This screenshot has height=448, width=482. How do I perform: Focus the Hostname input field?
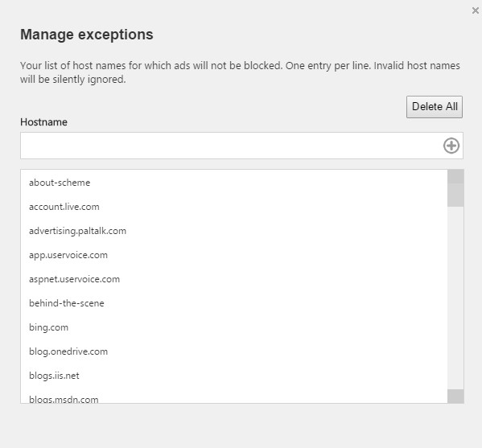click(231, 146)
